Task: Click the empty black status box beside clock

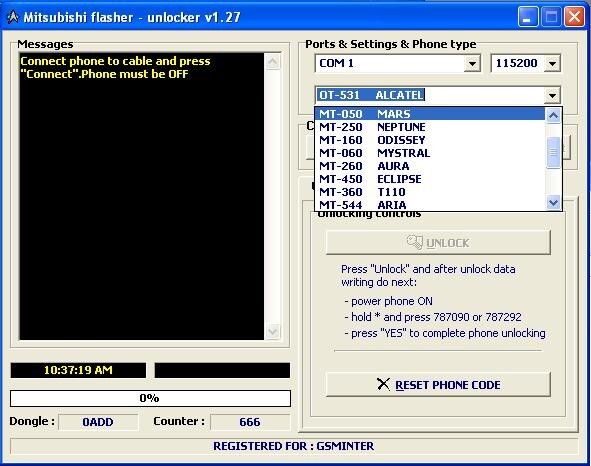Action: coord(222,370)
